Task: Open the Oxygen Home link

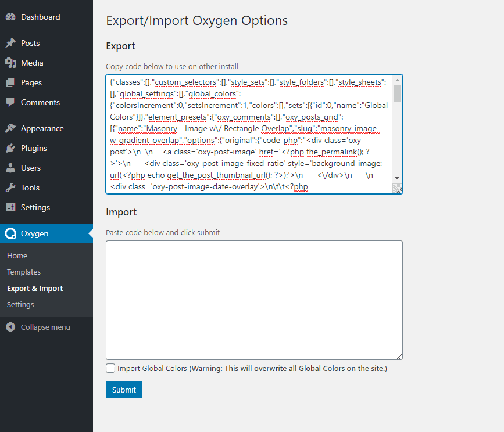Action: tap(17, 255)
